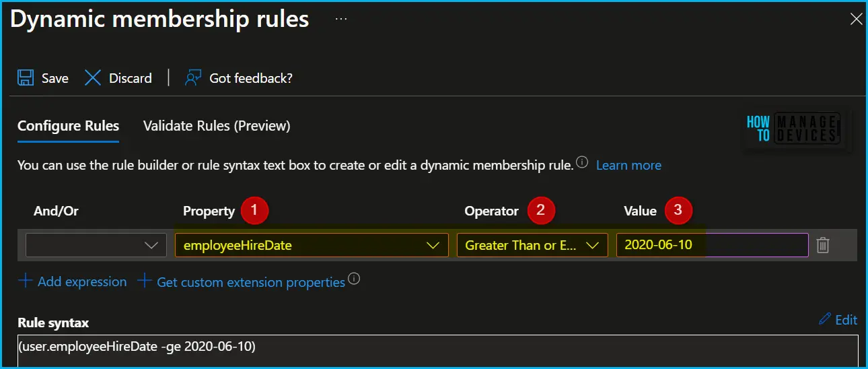Screen dimensions: 868x369
Task: Close the Dynamic membership rules pane
Action: pos(856,20)
